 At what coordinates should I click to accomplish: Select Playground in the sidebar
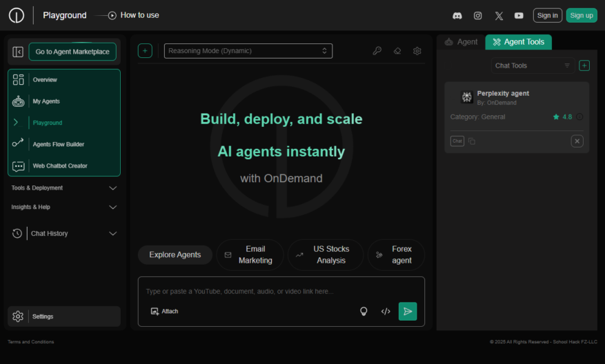click(x=48, y=123)
